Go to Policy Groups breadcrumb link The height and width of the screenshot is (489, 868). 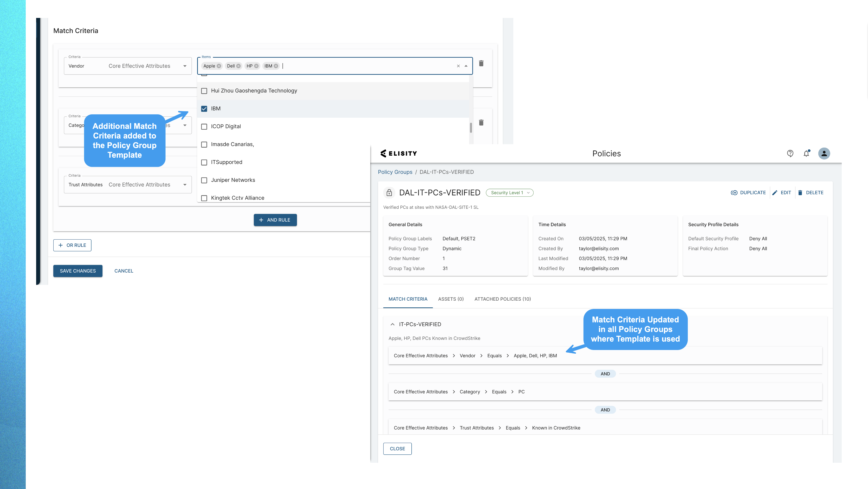[x=395, y=172]
